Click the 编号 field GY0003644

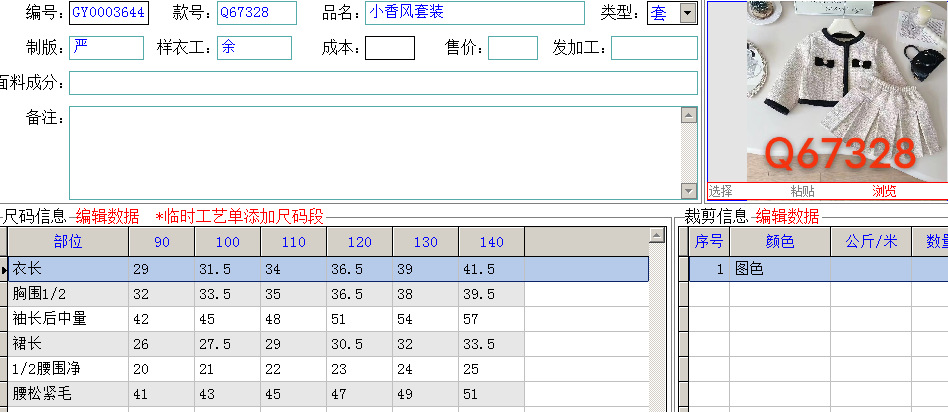(x=109, y=13)
